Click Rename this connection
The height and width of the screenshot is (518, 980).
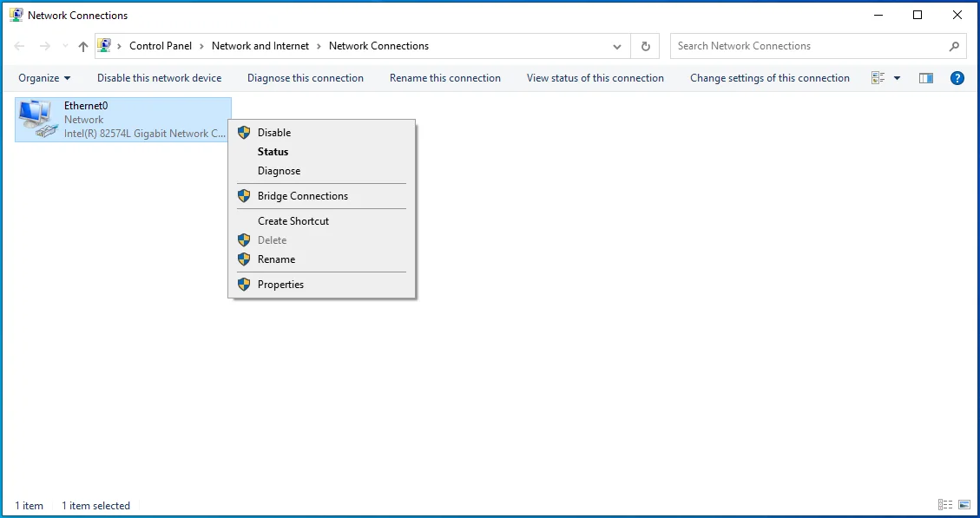[445, 78]
